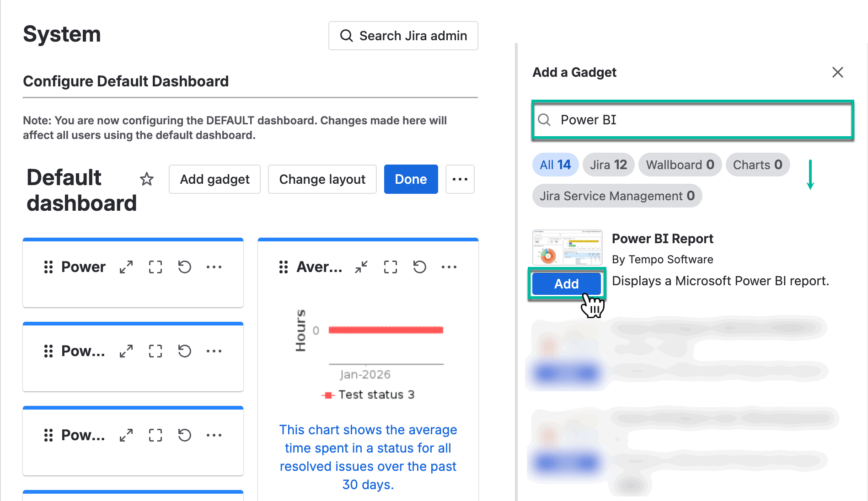The width and height of the screenshot is (868, 501).
Task: Open Average time gadget more actions menu
Action: (x=449, y=267)
